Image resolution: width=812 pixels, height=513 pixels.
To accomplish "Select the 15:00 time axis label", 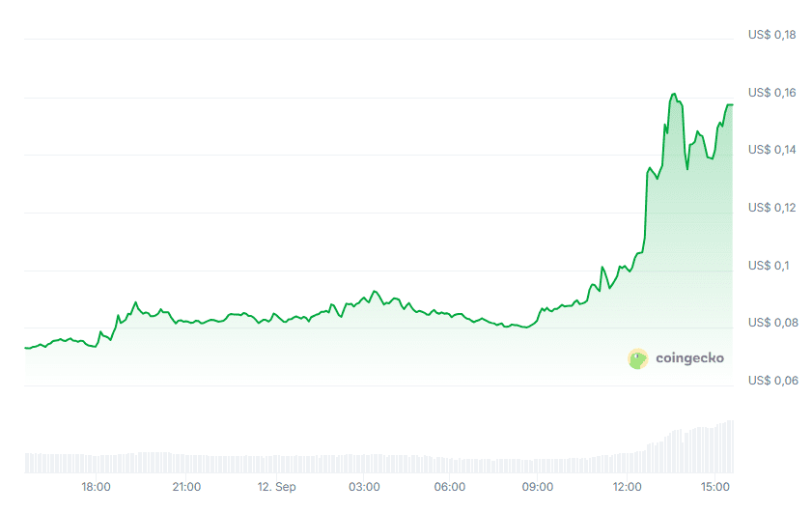I will click(x=715, y=486).
